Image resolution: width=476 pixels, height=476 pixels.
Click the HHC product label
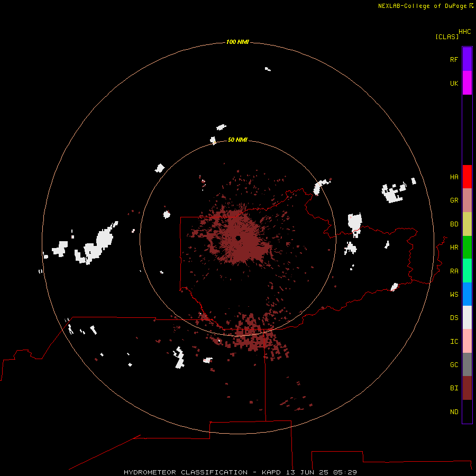tap(464, 32)
